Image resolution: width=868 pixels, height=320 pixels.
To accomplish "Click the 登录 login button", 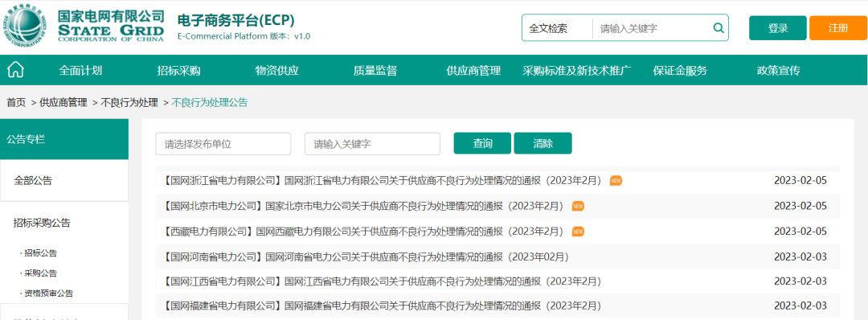I will point(778,28).
